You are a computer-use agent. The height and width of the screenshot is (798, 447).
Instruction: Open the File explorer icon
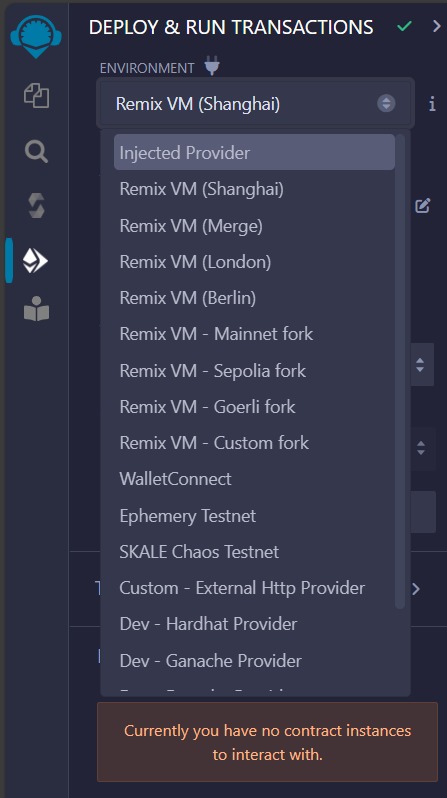tap(36, 96)
